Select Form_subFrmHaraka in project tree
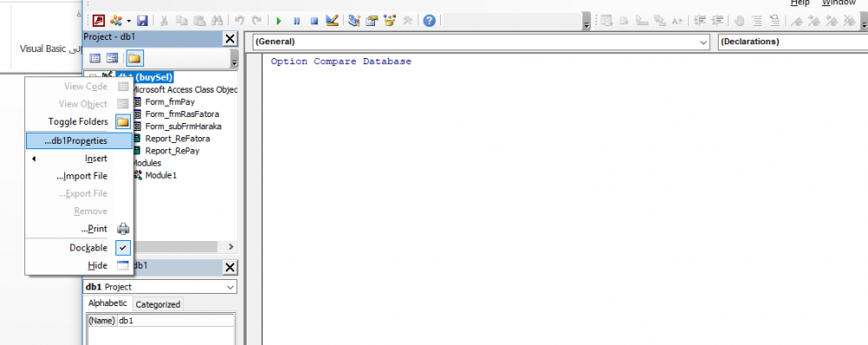Image resolution: width=868 pixels, height=345 pixels. 183,126
